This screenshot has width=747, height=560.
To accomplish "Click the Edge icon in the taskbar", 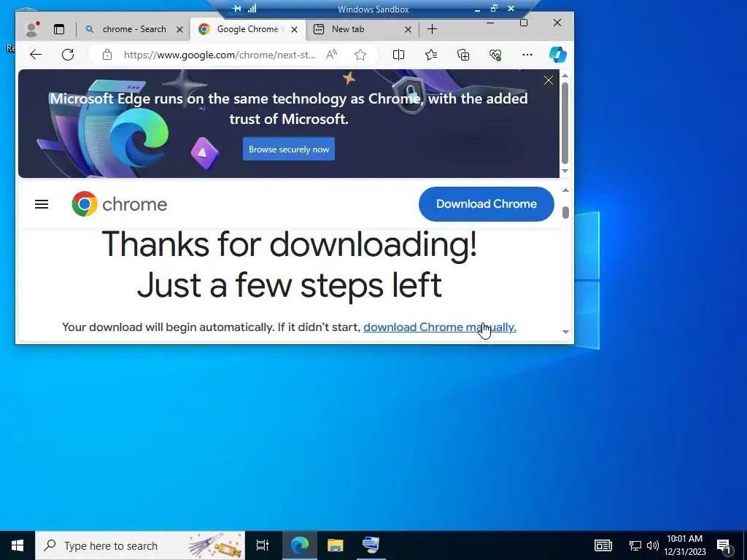I will tap(300, 545).
